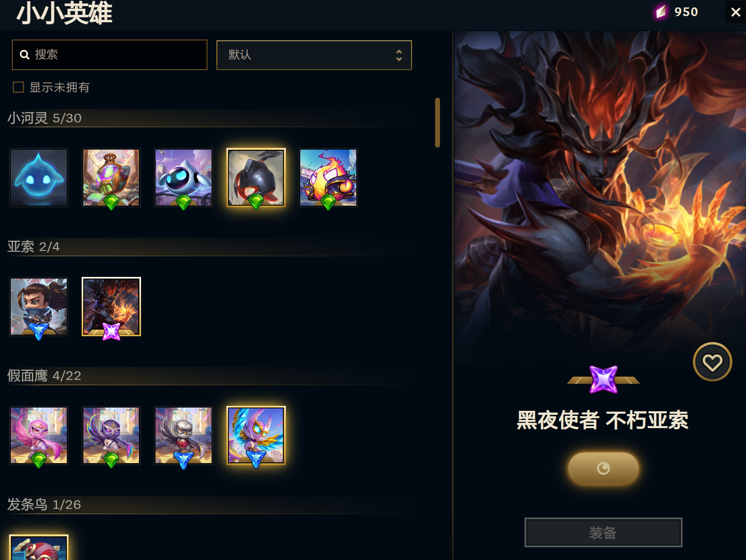Select the gray Hauntling portrait
The image size is (746, 560).
click(184, 436)
